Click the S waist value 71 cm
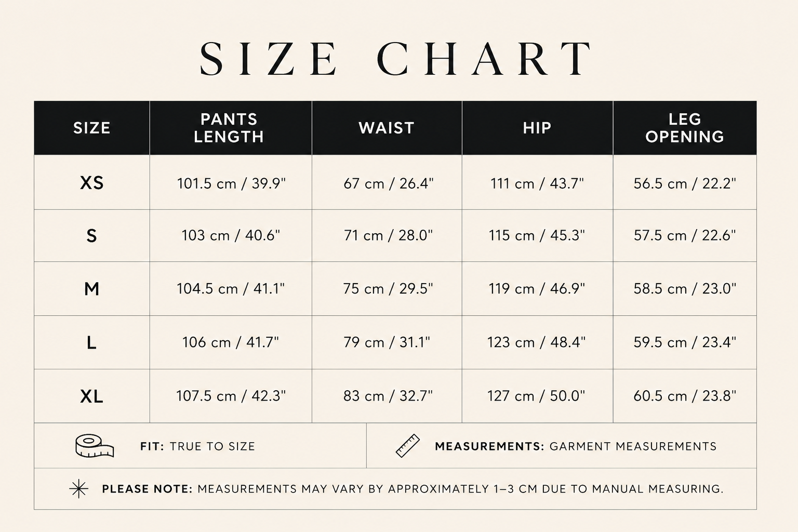The width and height of the screenshot is (798, 532). point(388,235)
